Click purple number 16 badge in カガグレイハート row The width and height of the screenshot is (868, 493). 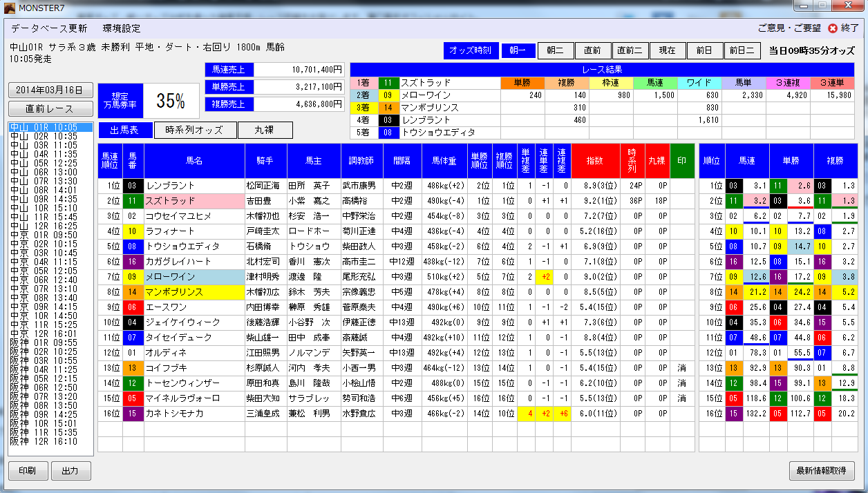pos(133,262)
